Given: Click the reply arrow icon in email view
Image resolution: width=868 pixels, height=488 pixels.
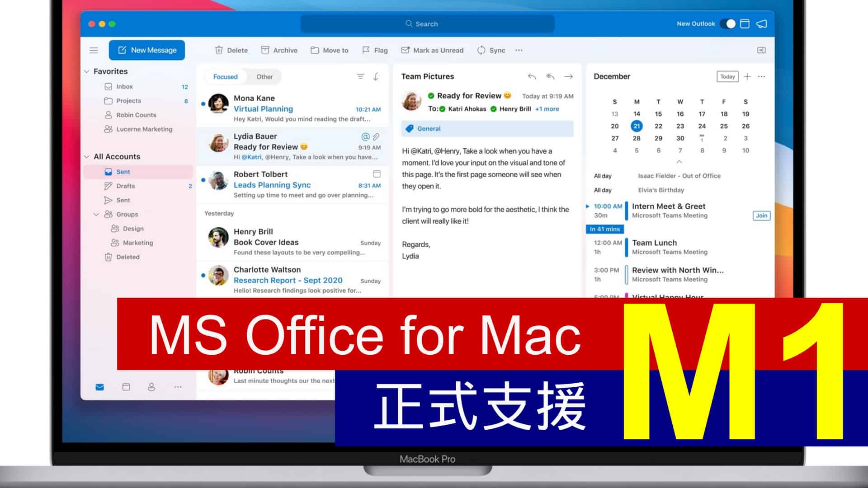Looking at the screenshot, I should click(x=531, y=75).
